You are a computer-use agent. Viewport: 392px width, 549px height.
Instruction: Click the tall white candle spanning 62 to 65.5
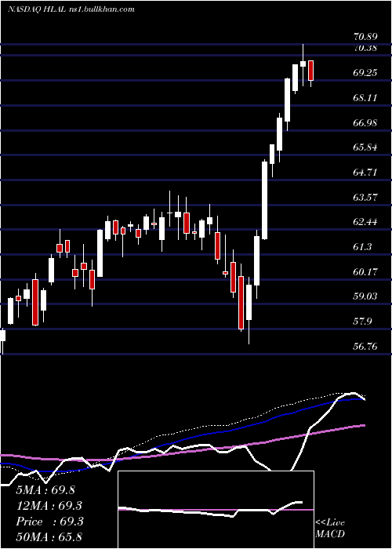(x=265, y=200)
